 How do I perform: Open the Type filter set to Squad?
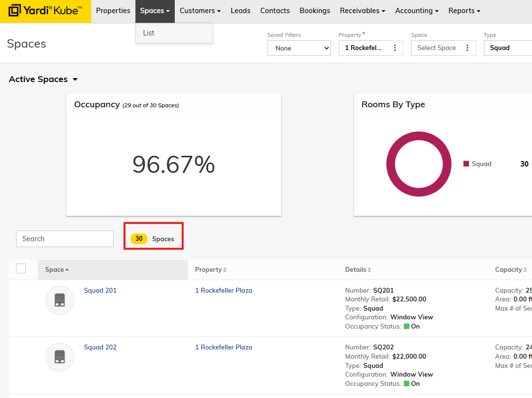pos(507,48)
